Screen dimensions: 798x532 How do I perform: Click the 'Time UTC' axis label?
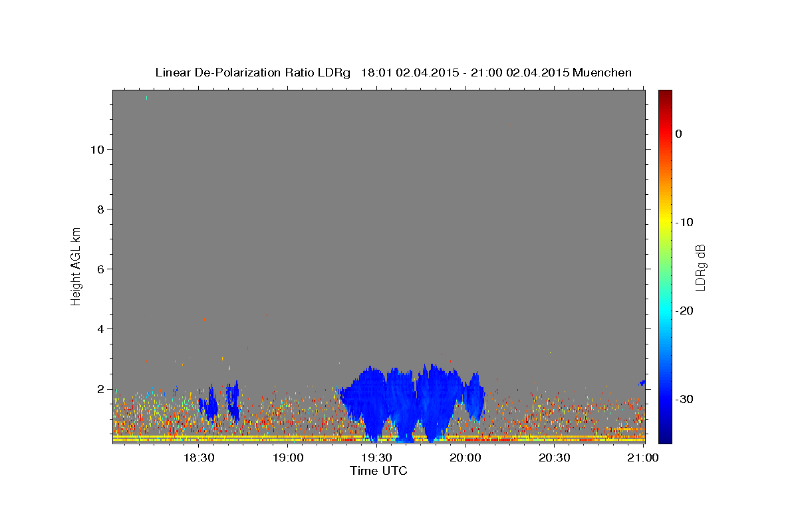point(378,471)
